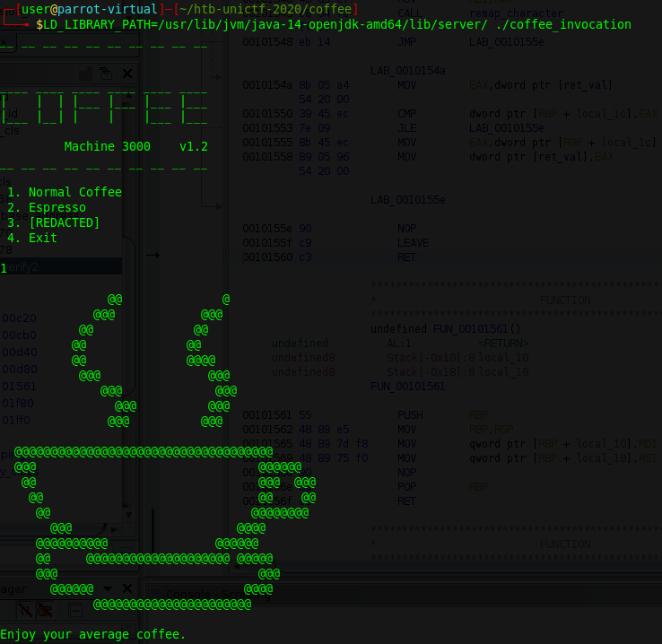The height and width of the screenshot is (644, 662).
Task: Close the Data Type Manager panel
Action: [126, 588]
